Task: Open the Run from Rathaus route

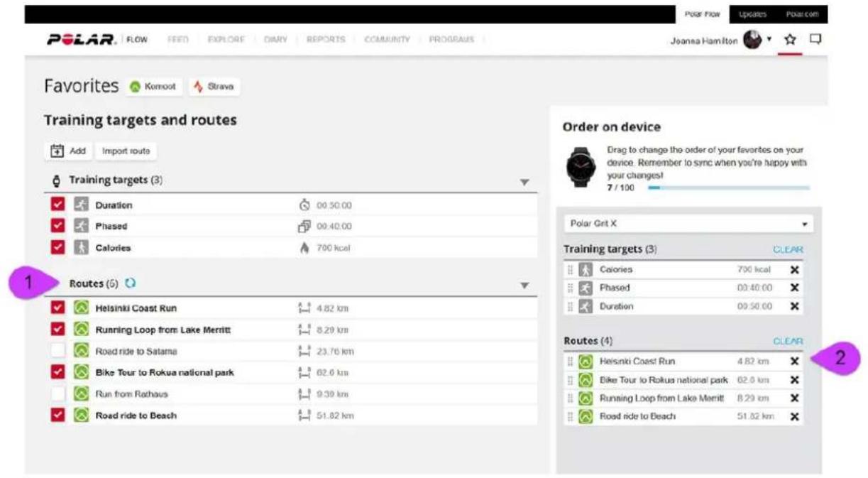Action: coord(131,393)
